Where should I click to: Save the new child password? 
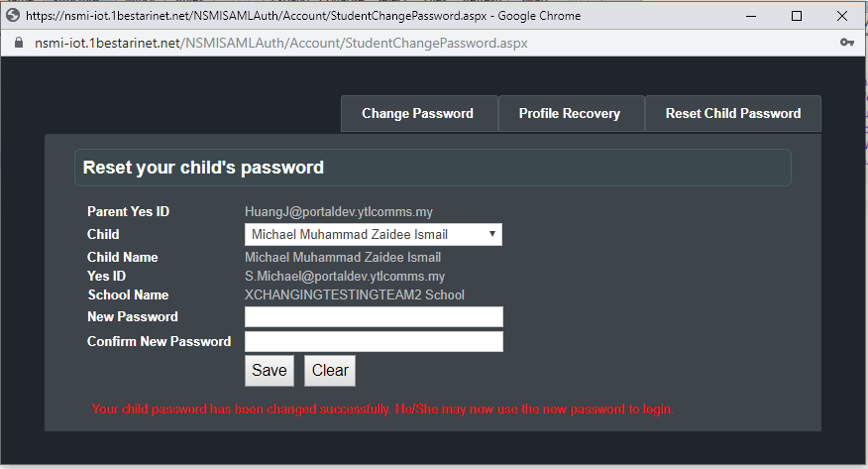point(270,371)
